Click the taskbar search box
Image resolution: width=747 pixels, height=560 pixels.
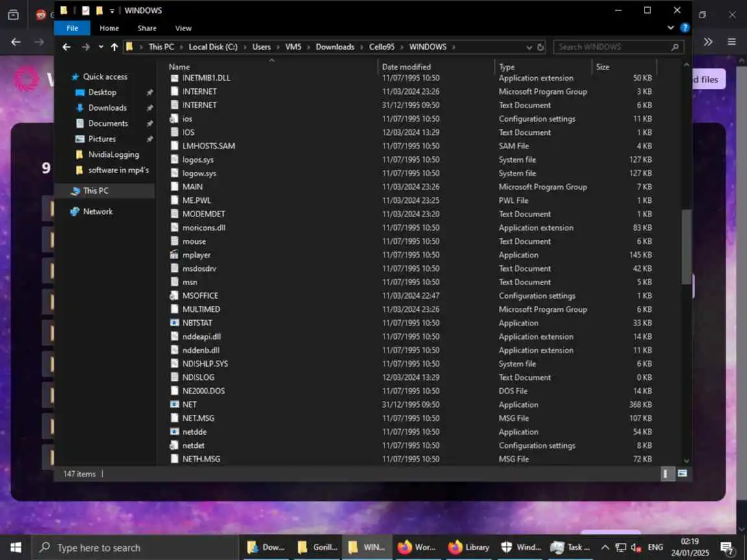[x=134, y=548]
